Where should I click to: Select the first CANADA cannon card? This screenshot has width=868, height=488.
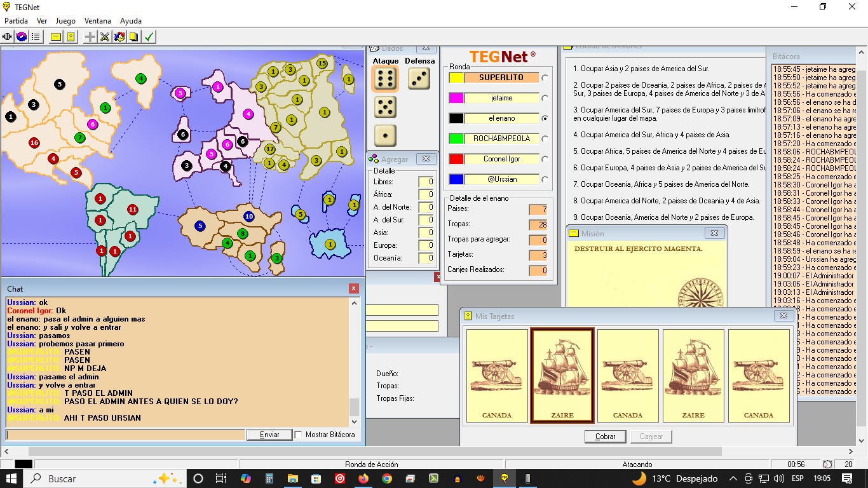point(497,376)
